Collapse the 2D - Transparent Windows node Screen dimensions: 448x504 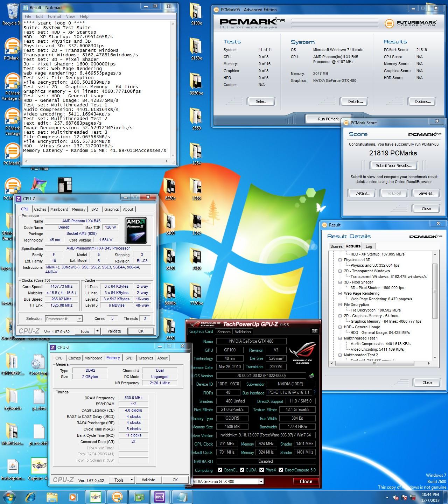click(340, 271)
